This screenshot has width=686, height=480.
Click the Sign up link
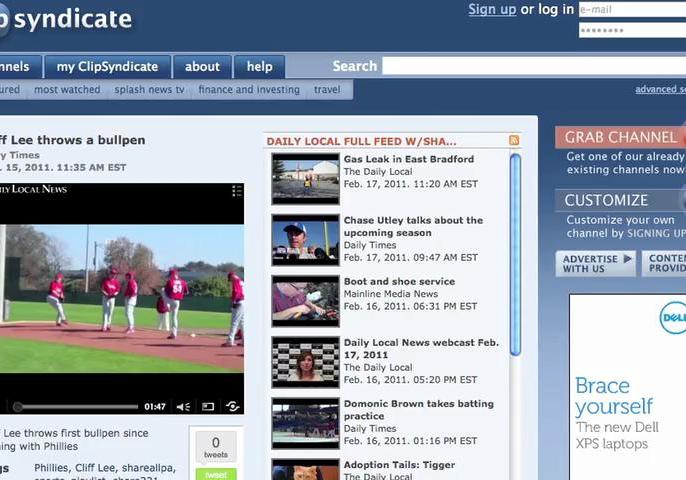(x=492, y=10)
